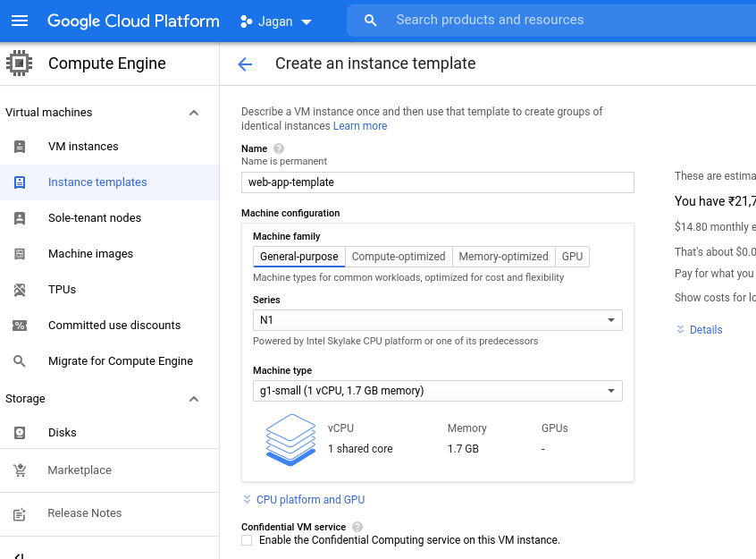Select the GPU machine family tab
This screenshot has height=559, width=756.
tap(572, 257)
